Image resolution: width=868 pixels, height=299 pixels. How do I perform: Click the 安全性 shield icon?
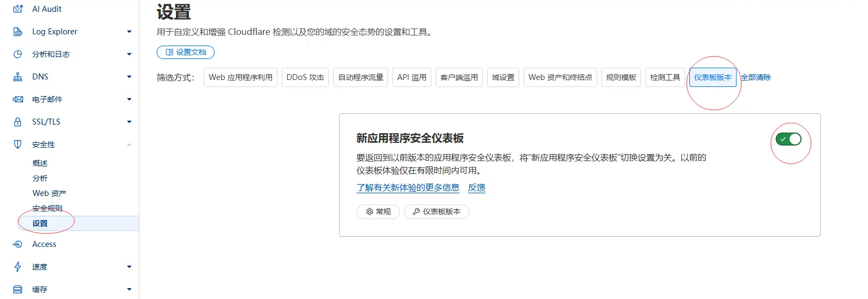click(x=18, y=144)
